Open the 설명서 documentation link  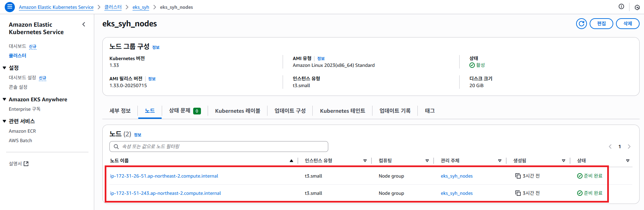tap(19, 164)
